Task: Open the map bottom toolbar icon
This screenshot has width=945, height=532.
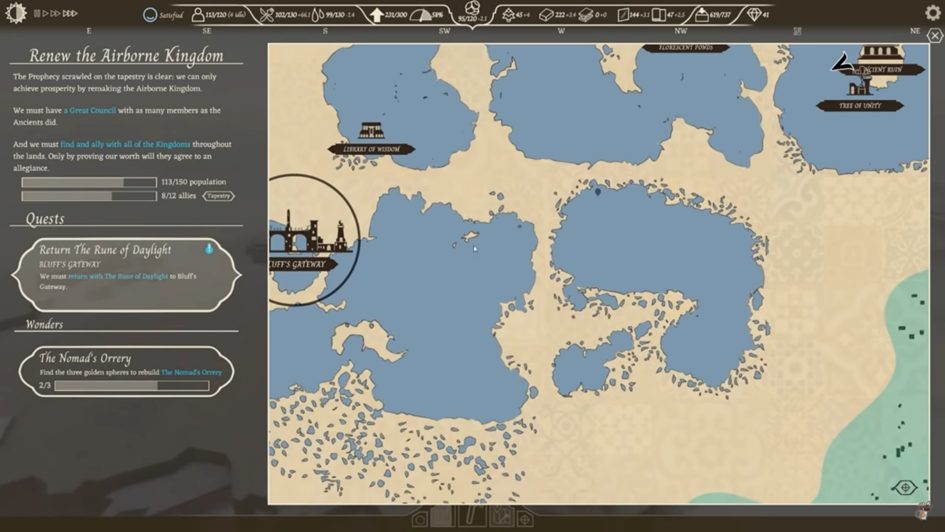Action: click(x=501, y=516)
